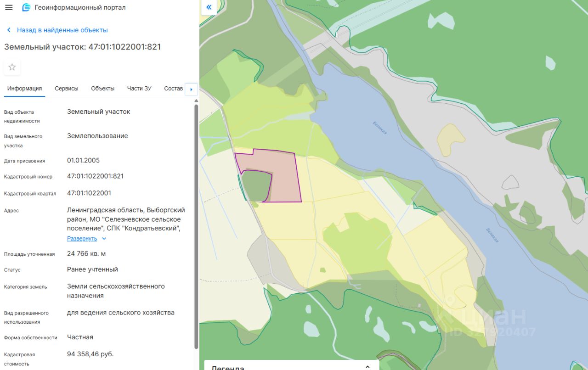Select the Части ЗУ tab
The width and height of the screenshot is (588, 370).
point(139,89)
